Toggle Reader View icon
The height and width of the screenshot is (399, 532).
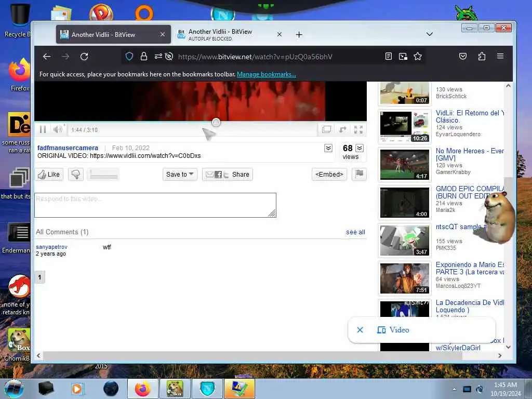[389, 56]
